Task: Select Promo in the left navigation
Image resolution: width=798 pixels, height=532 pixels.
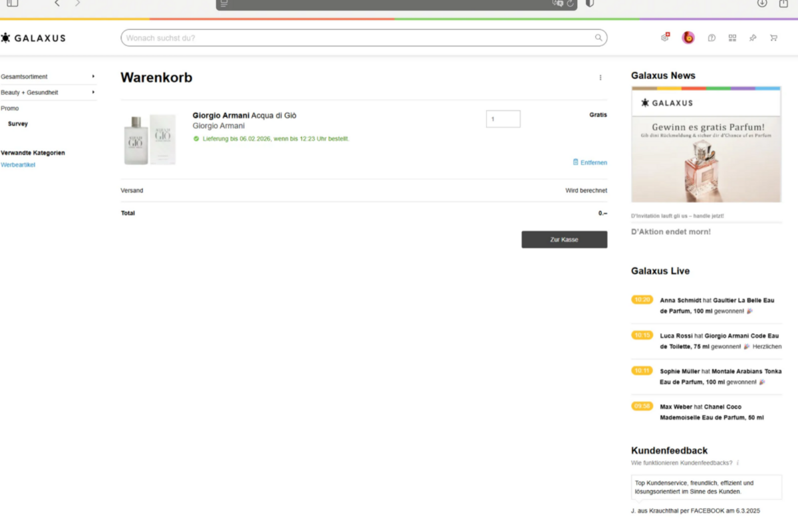Action: (10, 108)
